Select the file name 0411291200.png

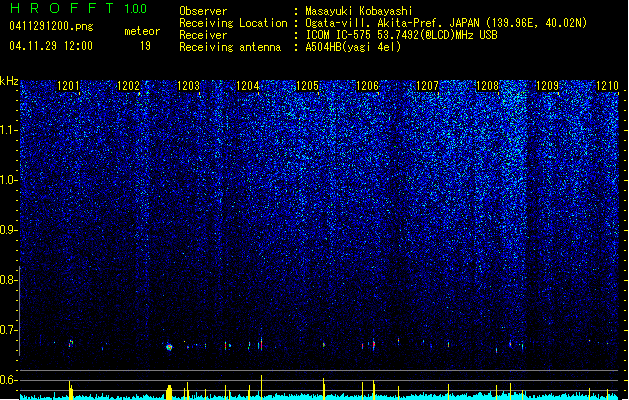click(51, 26)
